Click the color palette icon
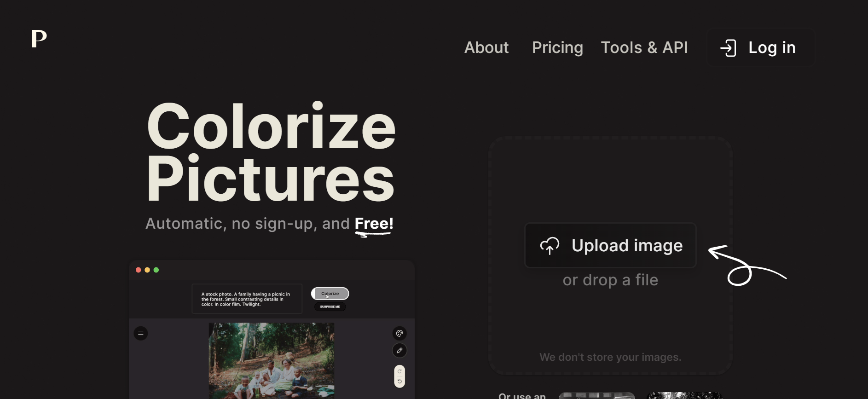This screenshot has height=399, width=868. point(399,333)
